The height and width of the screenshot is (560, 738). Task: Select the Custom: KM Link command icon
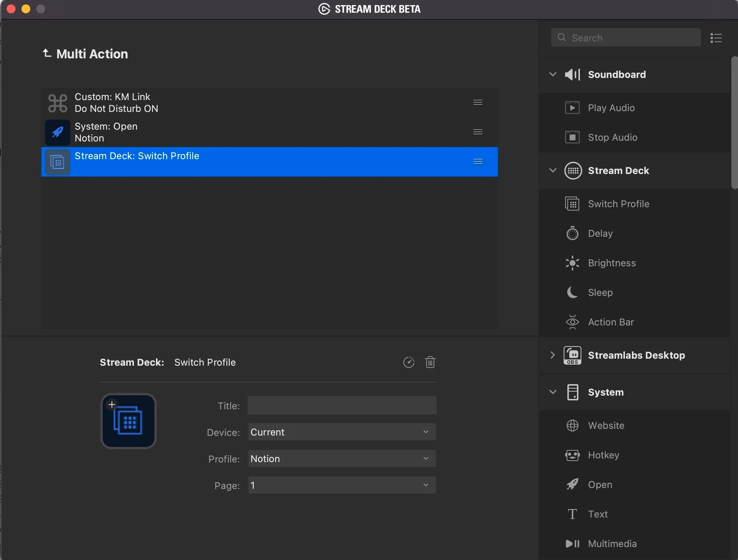[x=58, y=103]
